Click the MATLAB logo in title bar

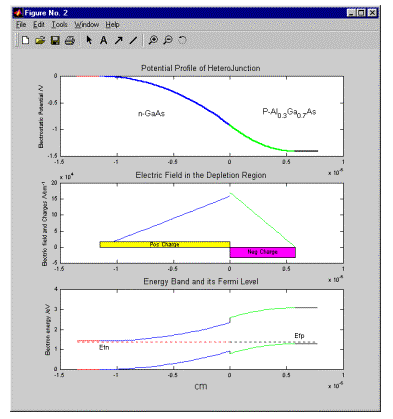(x=18, y=13)
